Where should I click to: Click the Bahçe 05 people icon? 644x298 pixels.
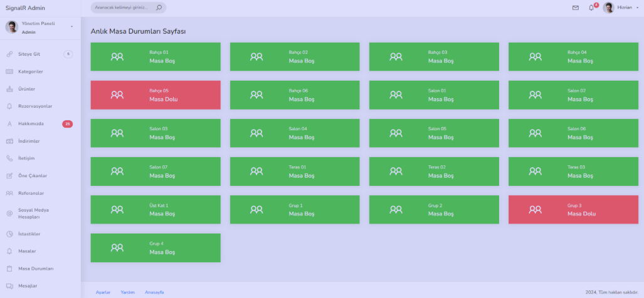click(x=117, y=95)
